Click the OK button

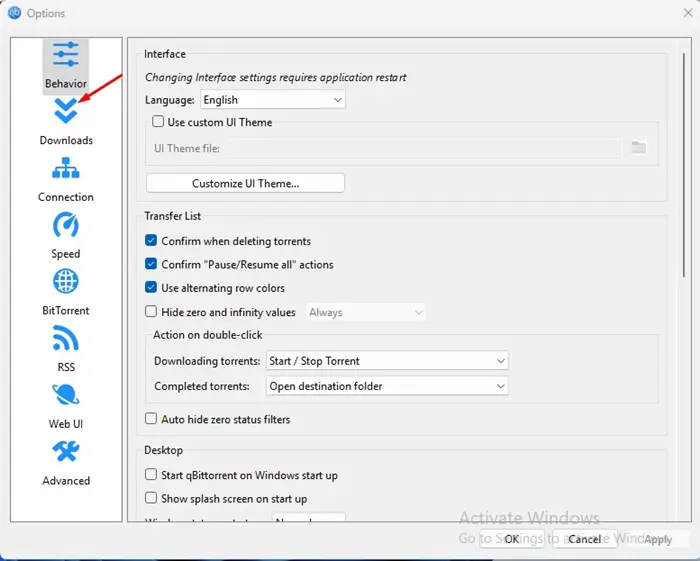[512, 539]
